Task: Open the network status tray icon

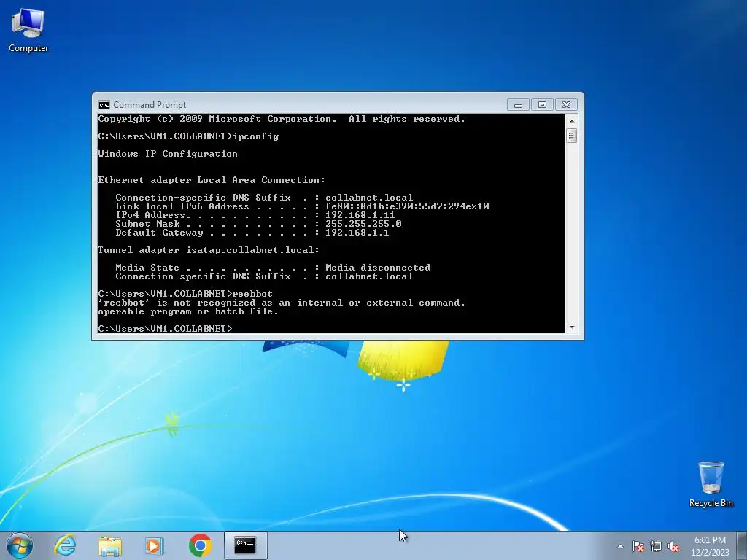Action: coord(656,547)
